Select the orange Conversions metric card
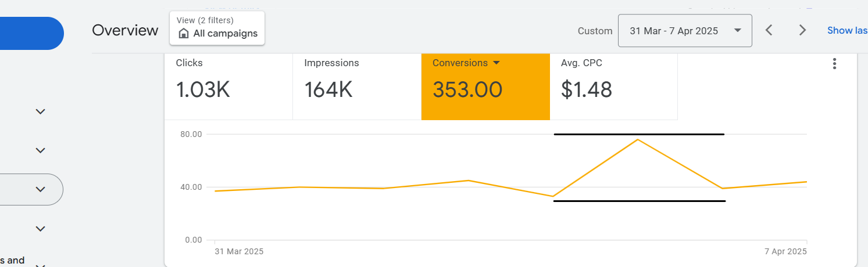This screenshot has width=868, height=267. tap(485, 86)
